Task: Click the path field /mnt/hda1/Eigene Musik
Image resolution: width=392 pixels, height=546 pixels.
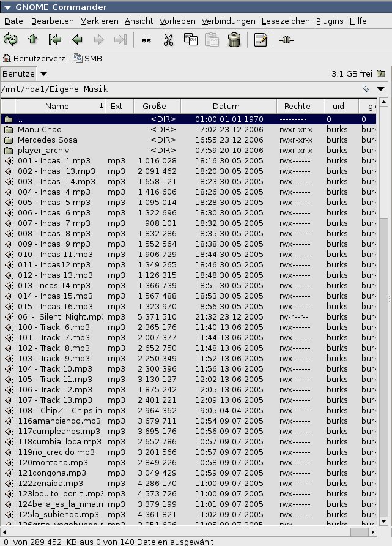Action: pos(179,89)
